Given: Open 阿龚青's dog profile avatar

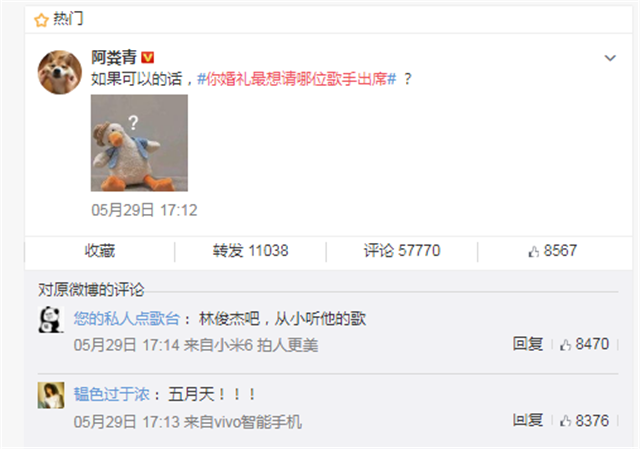Looking at the screenshot, I should (60, 72).
